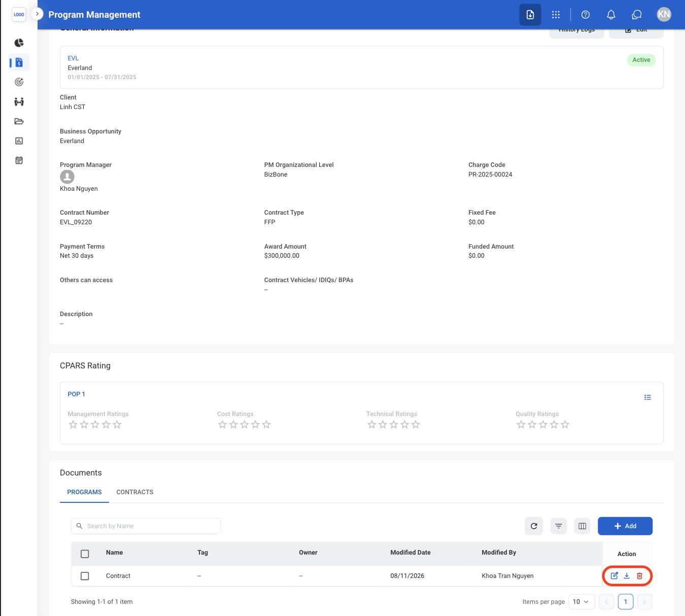Select page 1 in pagination

pyautogui.click(x=626, y=602)
